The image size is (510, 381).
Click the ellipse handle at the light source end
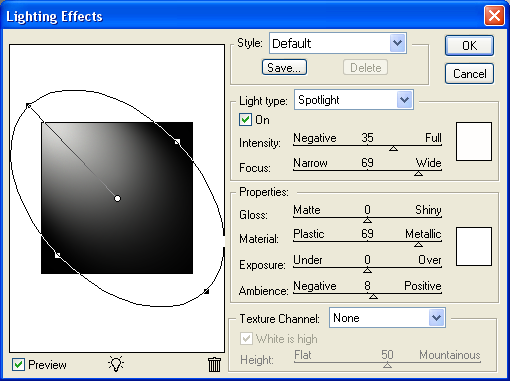click(29, 106)
